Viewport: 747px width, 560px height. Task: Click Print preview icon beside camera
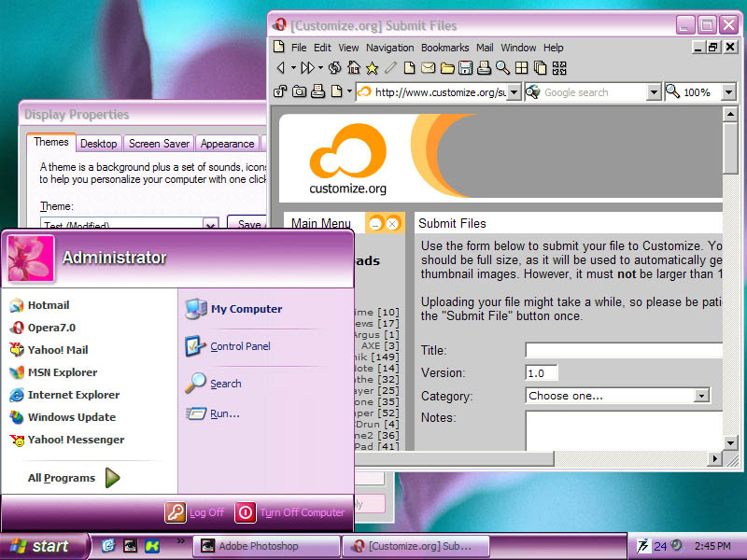pos(317,91)
